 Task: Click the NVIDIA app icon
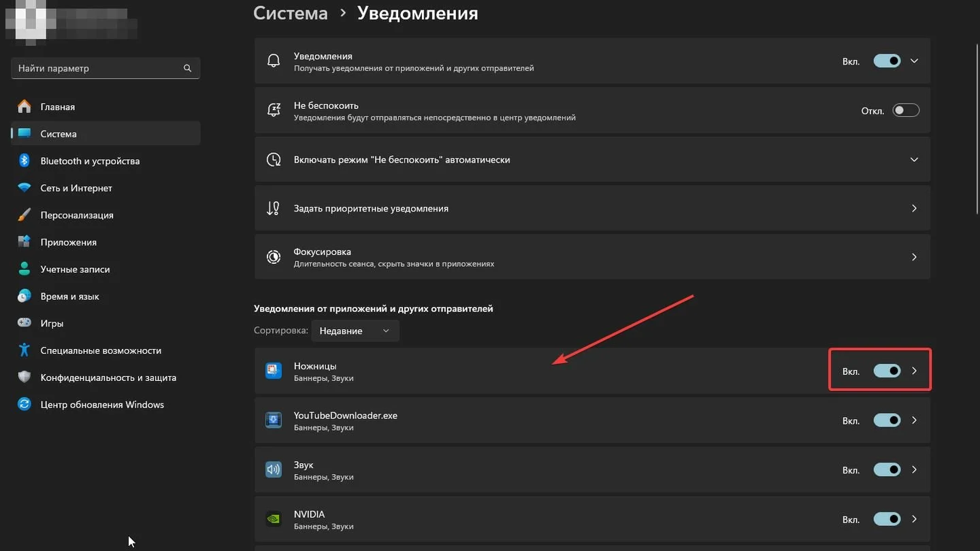pyautogui.click(x=274, y=518)
